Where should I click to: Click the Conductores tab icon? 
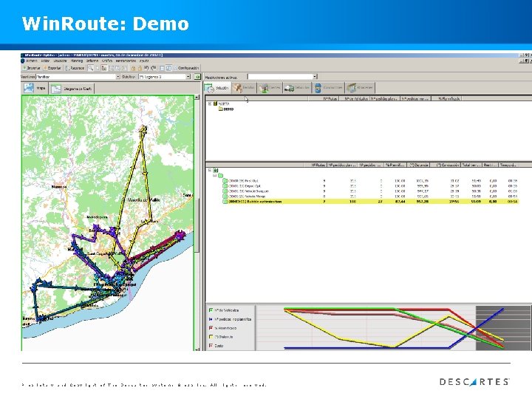(x=318, y=88)
